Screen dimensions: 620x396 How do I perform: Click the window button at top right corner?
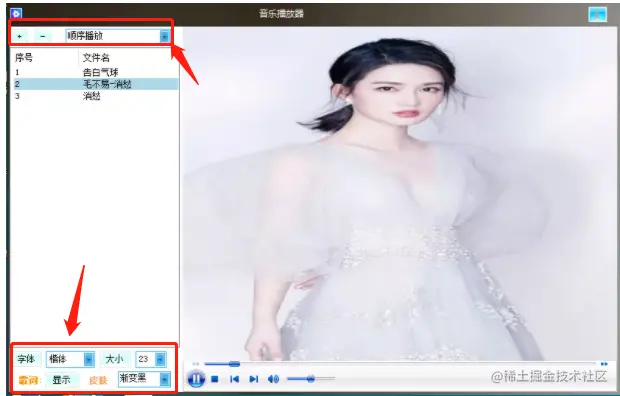pyautogui.click(x=597, y=15)
